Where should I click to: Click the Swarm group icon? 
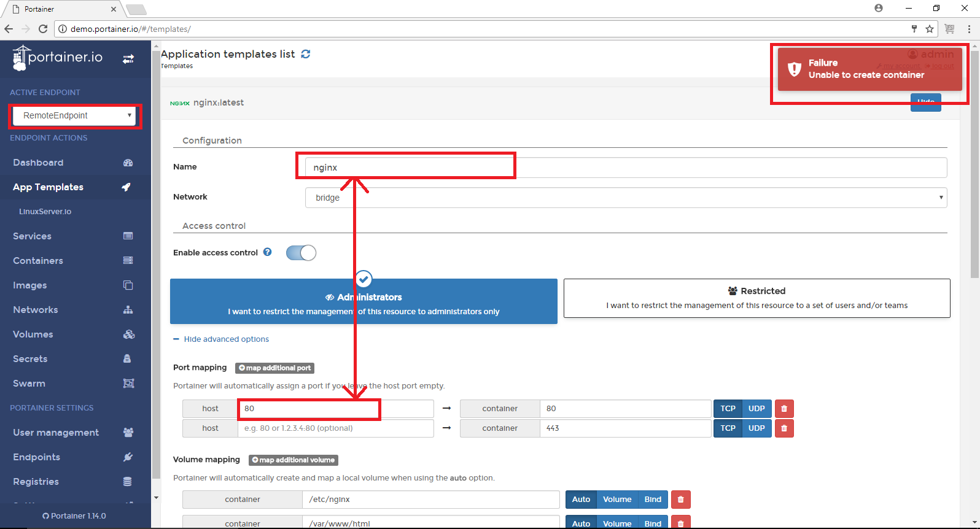pos(128,384)
